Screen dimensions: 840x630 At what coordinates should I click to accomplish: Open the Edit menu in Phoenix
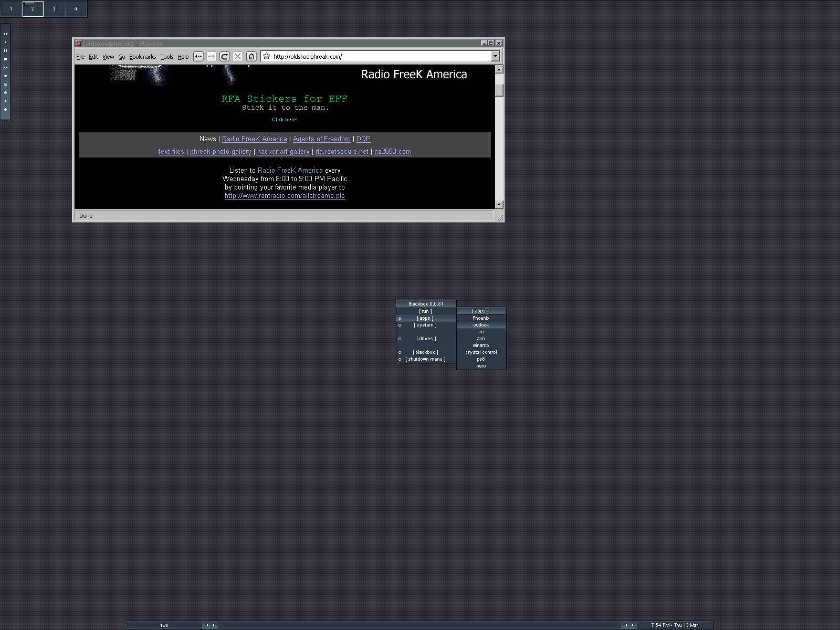(x=93, y=57)
